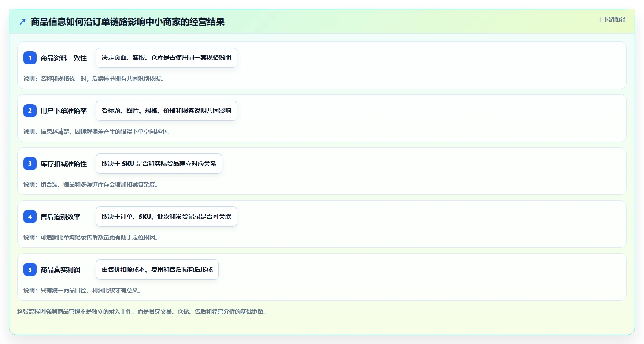Viewport: 644px width, 344px height.
Task: Select the step name 售后追溯效率
Action: pyautogui.click(x=60, y=217)
